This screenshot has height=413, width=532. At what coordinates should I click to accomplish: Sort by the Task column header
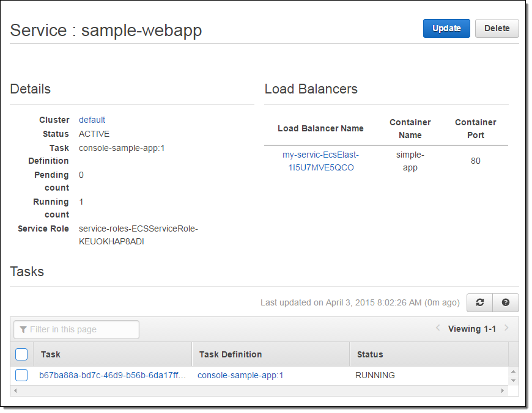(x=51, y=354)
